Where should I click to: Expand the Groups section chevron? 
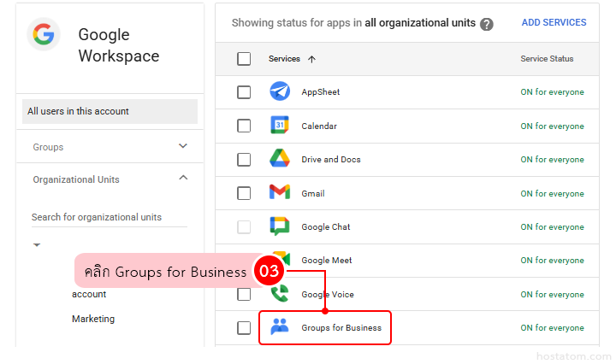coord(183,146)
